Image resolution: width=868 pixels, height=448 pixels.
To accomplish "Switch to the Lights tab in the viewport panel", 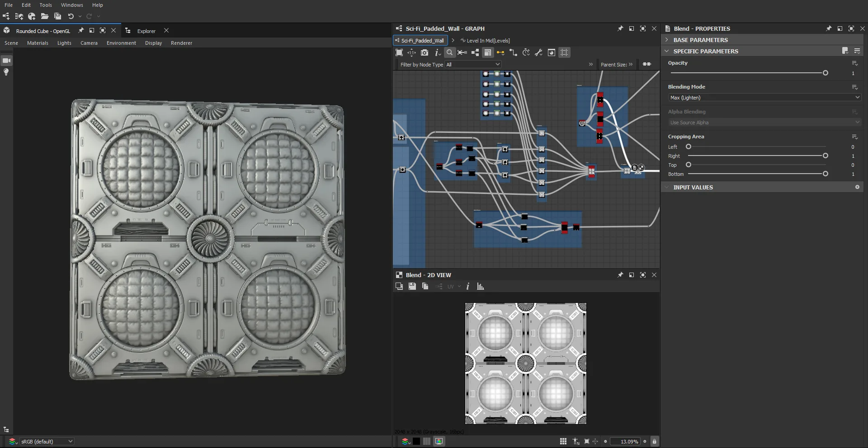I will 64,42.
